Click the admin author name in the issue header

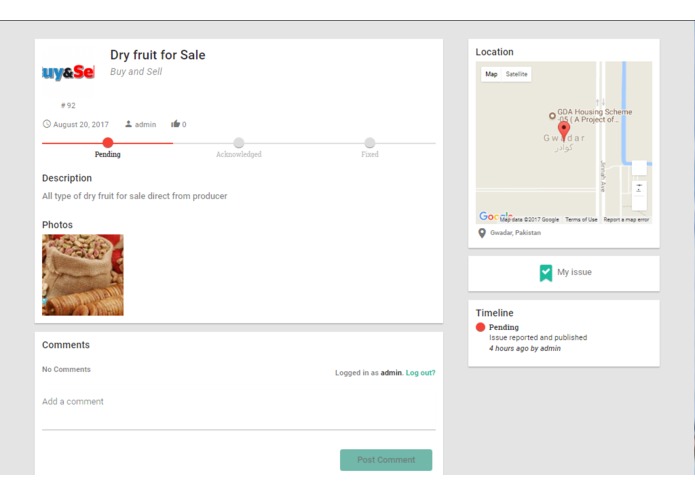click(x=145, y=124)
